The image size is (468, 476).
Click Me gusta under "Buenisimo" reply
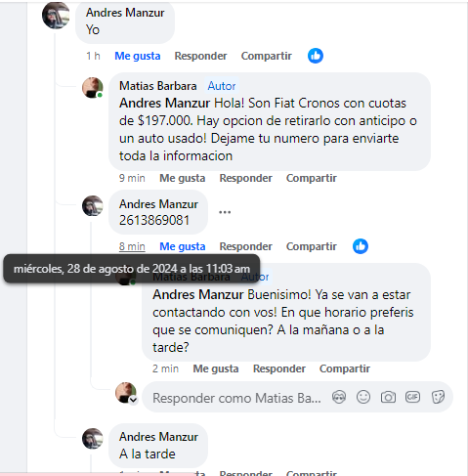(x=216, y=368)
